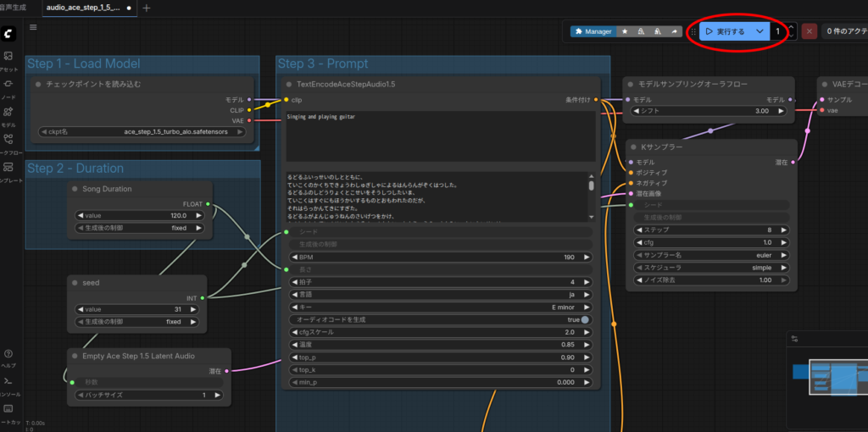
Task: Toggle the オーディオコードを生成 switch
Action: (x=584, y=320)
